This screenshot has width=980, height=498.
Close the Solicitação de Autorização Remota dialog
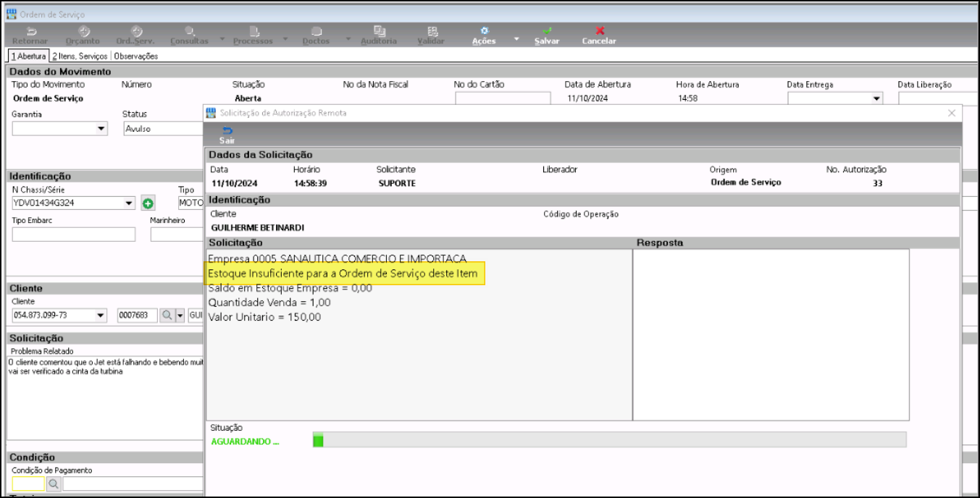pyautogui.click(x=952, y=113)
